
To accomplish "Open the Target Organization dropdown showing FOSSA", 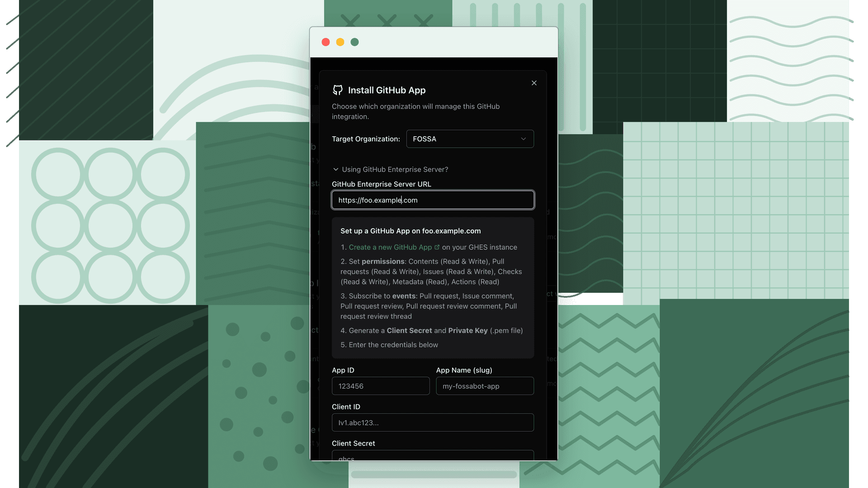I will (x=470, y=139).
